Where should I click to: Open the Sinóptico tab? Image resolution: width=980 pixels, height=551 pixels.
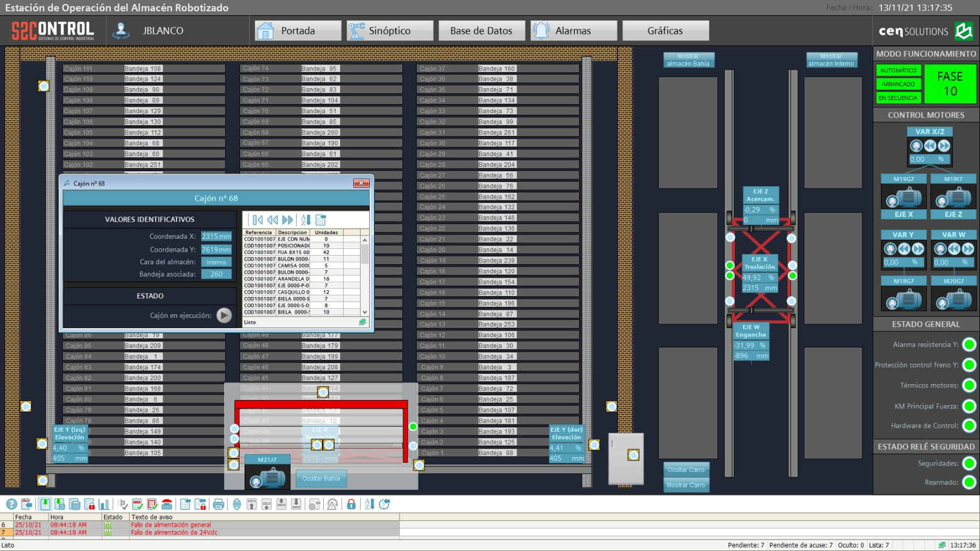click(390, 31)
